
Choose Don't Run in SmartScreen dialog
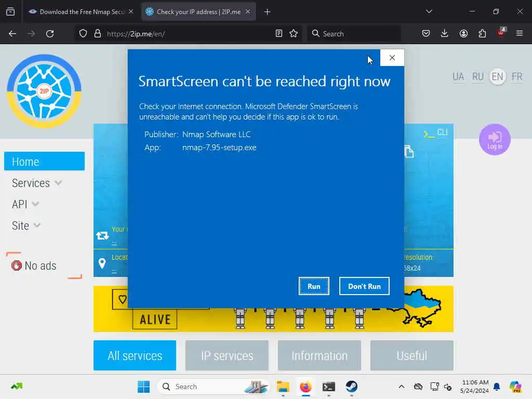tap(364, 286)
